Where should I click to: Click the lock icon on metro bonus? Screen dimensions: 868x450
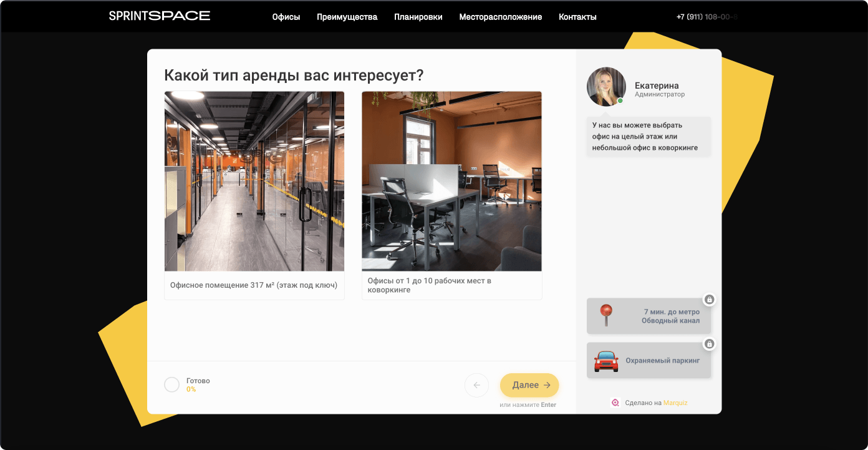(x=709, y=300)
